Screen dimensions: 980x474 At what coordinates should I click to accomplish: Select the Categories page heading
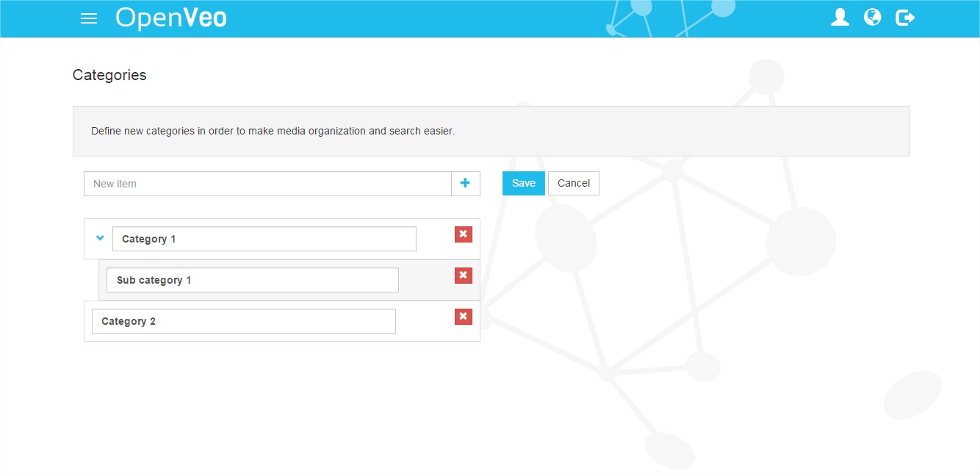[109, 74]
